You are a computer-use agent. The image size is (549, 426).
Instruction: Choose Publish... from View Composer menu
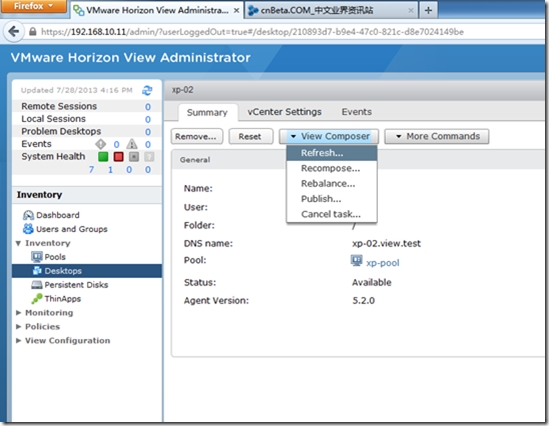(332, 199)
